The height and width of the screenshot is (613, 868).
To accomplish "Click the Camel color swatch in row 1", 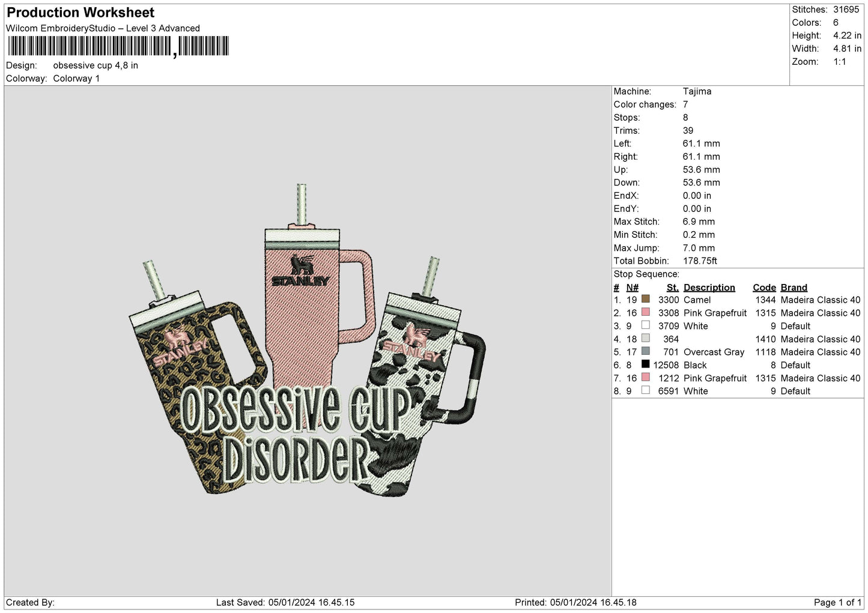I will [646, 299].
